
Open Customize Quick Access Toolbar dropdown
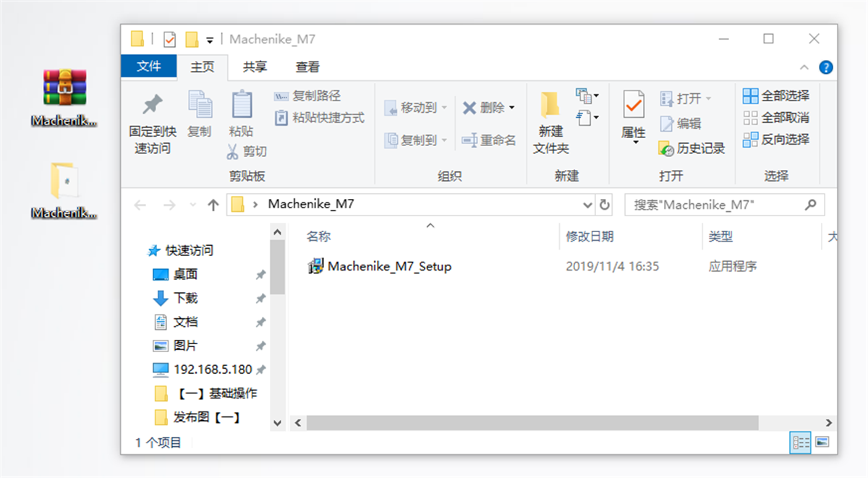[210, 40]
